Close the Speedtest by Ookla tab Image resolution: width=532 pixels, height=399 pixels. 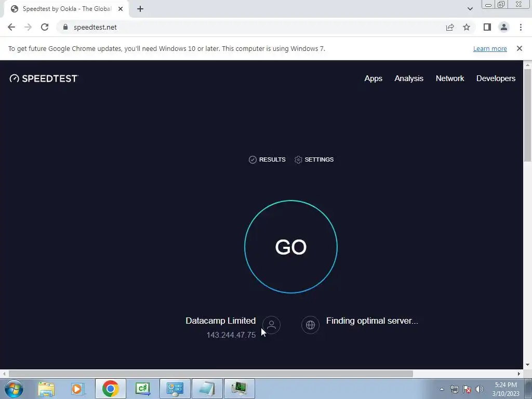click(x=121, y=9)
